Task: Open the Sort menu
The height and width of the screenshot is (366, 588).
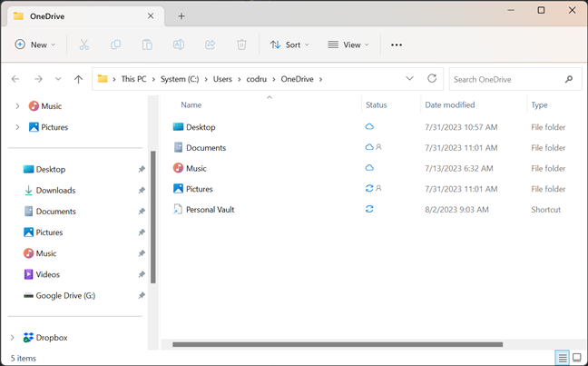Action: (x=290, y=45)
